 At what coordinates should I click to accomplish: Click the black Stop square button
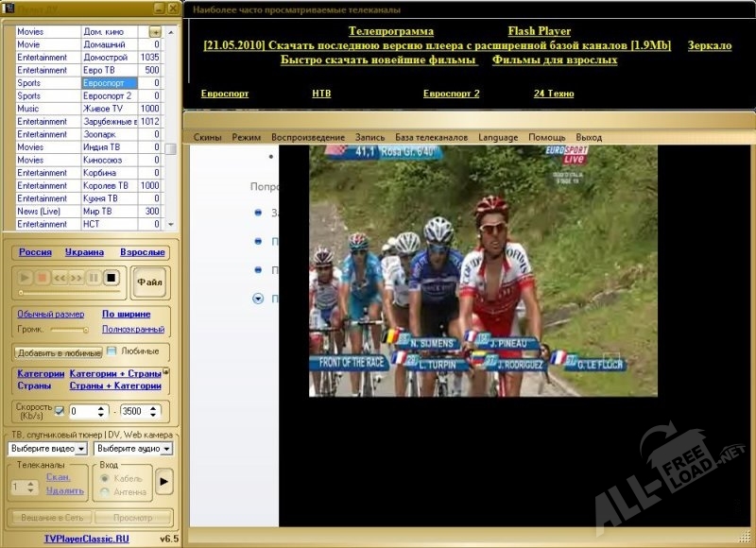tap(111, 278)
